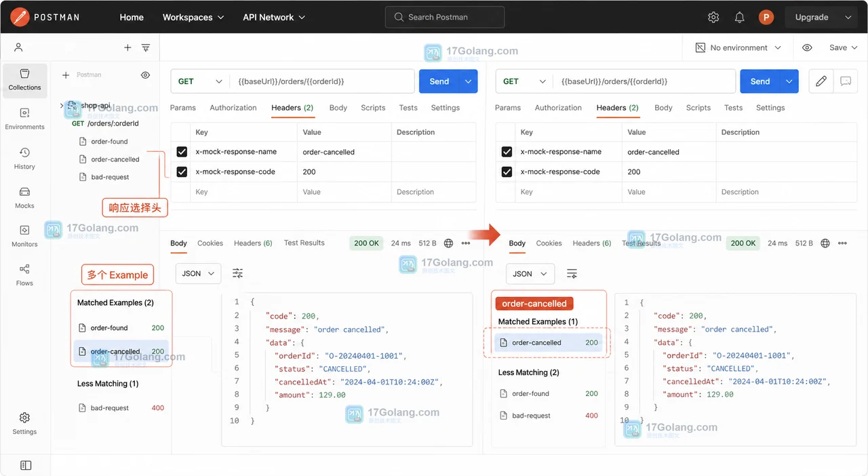Click the right response wrap lines icon
Screen dimensions: 868x476
(572, 274)
